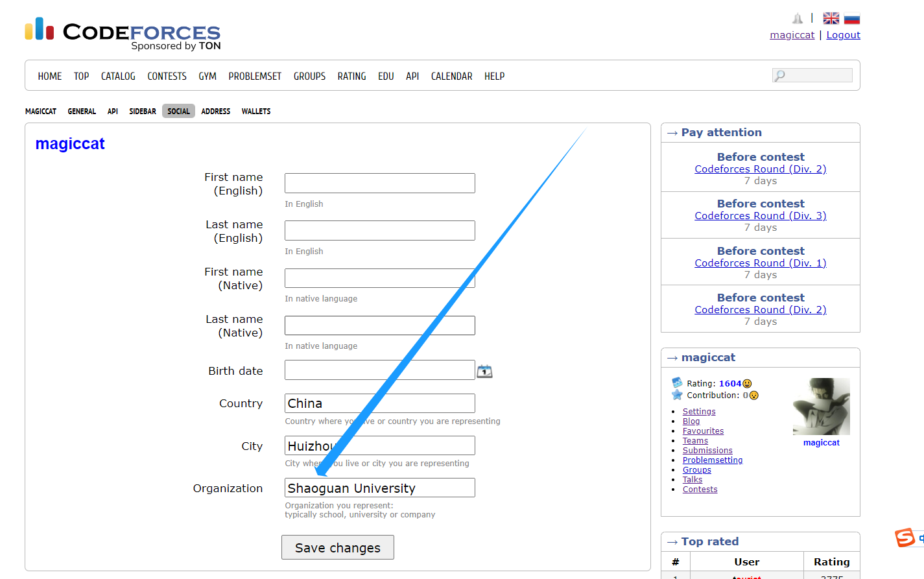Open the Codeforces Round (Div. 1) link
The image size is (924, 579).
[x=761, y=263]
